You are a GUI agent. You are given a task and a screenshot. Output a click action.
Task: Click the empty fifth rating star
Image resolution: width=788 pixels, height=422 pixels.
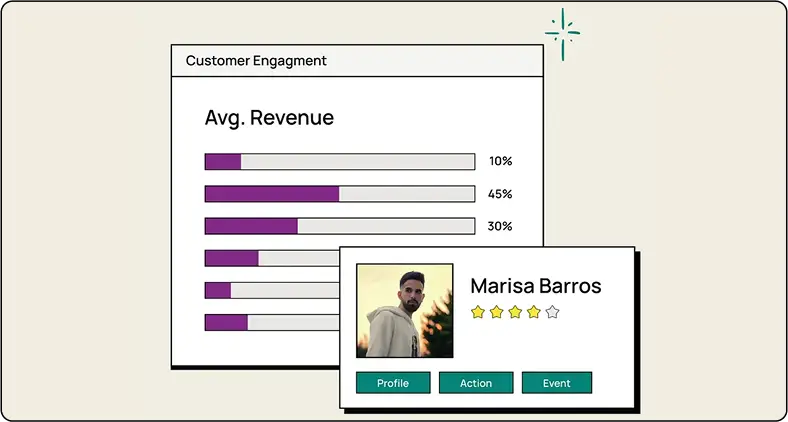click(552, 312)
